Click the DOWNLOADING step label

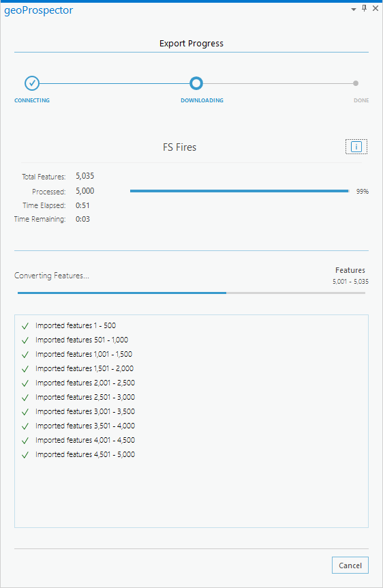pyautogui.click(x=202, y=100)
